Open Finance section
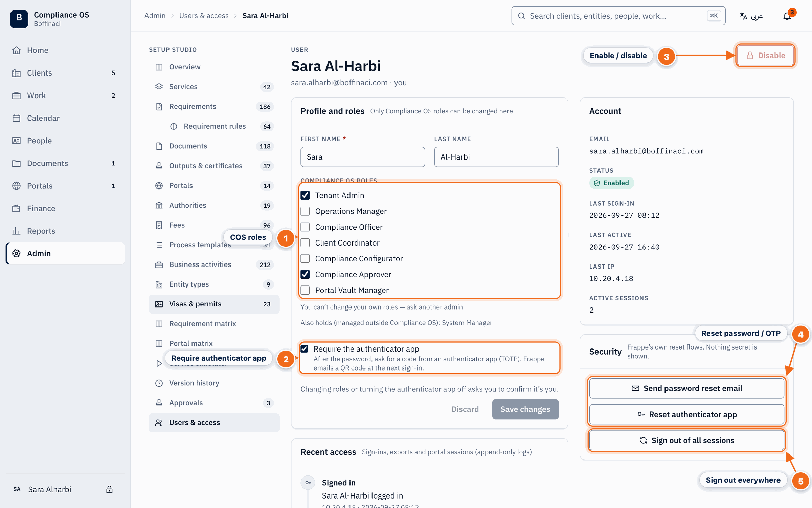Viewport: 812px width, 508px height. click(x=65, y=208)
